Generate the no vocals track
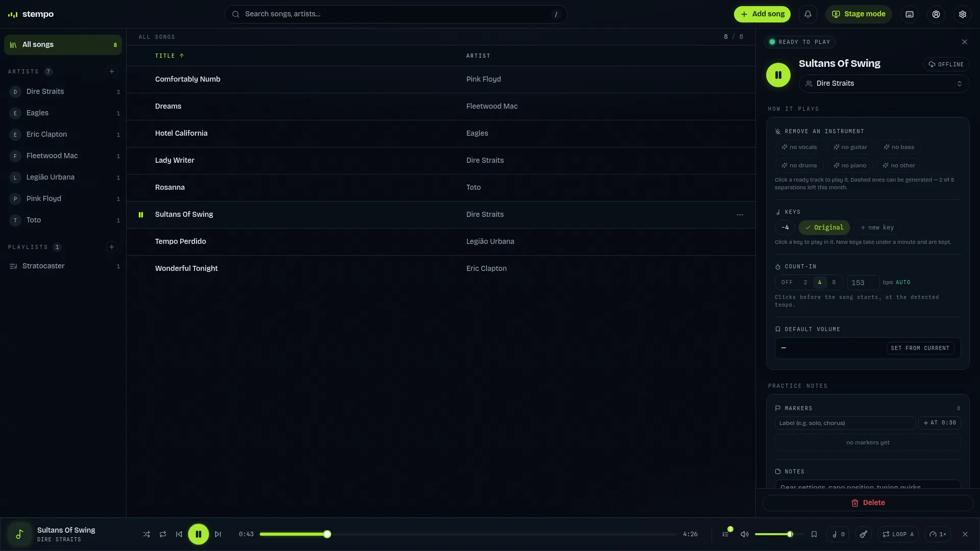Screen dimensions: 980x551 [799, 147]
